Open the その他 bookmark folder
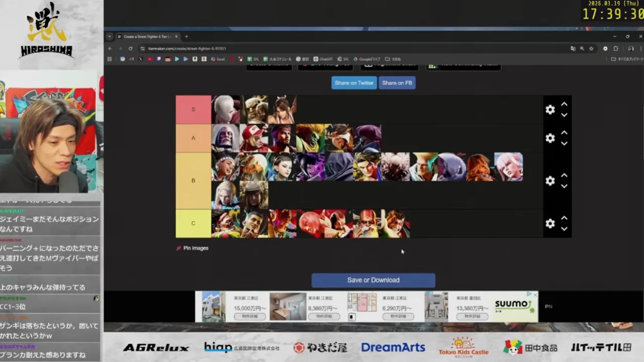644x362 pixels. tap(393, 59)
